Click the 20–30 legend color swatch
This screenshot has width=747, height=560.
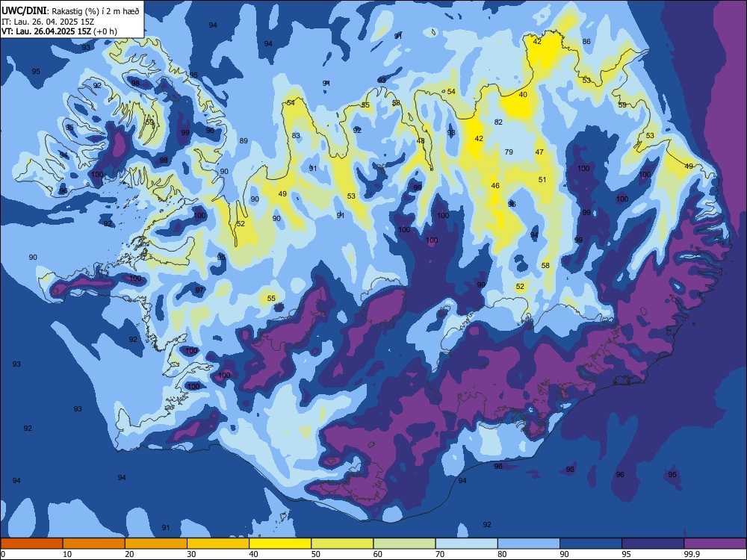(x=156, y=544)
